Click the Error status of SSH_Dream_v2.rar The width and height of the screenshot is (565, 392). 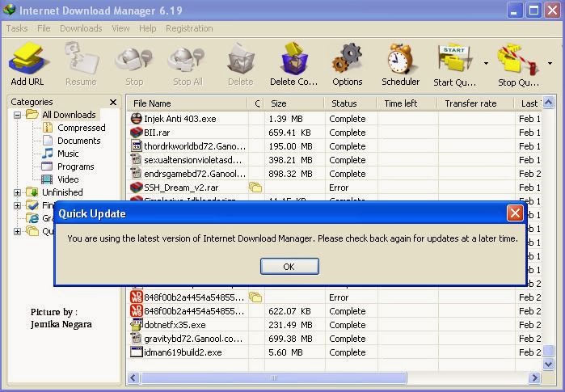click(339, 188)
